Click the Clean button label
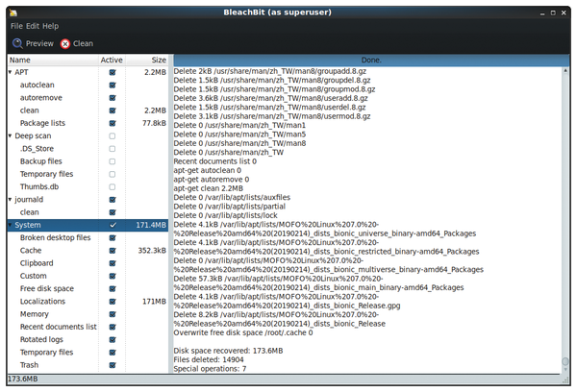 (x=83, y=44)
